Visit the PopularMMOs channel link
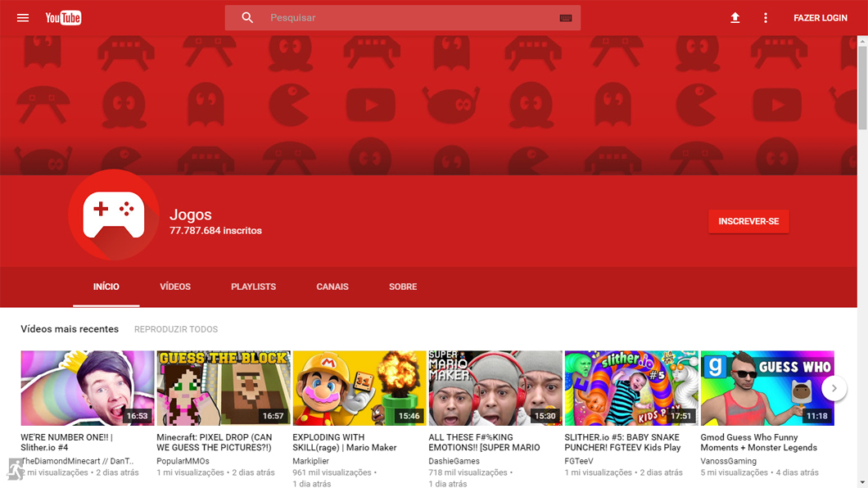Screen dimensions: 868x488 click(183, 461)
